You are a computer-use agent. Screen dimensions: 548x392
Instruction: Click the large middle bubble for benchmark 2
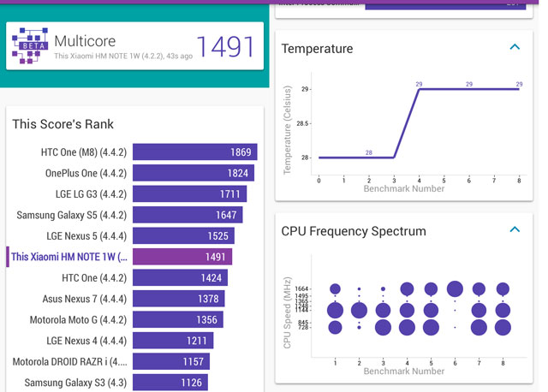tap(359, 310)
